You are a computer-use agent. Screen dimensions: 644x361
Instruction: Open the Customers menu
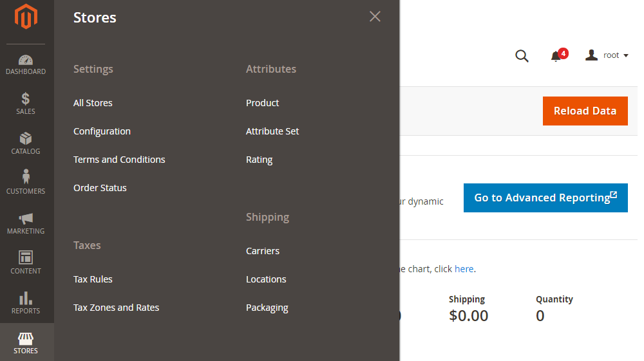(26, 183)
